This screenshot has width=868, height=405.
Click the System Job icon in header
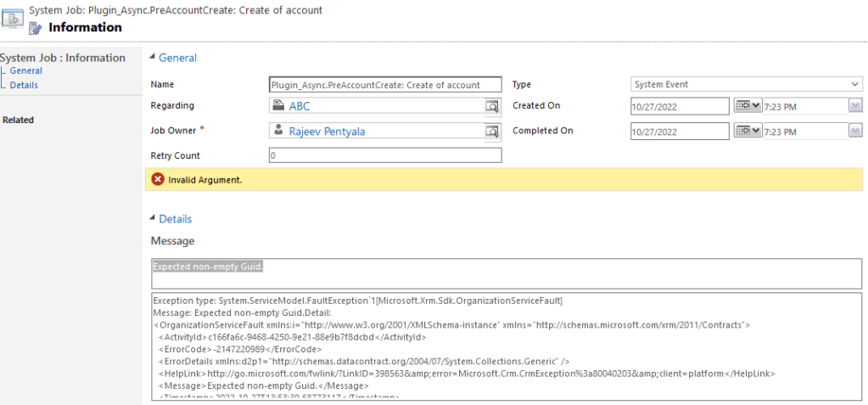point(14,18)
